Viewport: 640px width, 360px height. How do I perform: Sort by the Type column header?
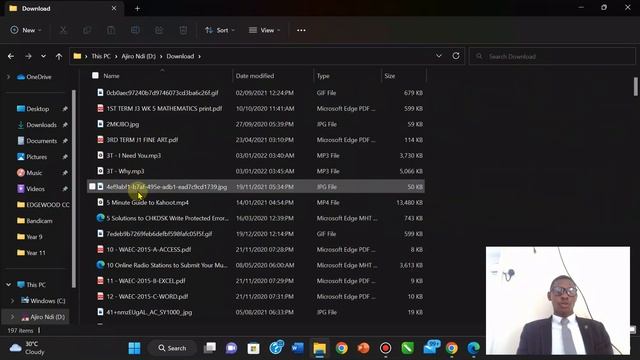click(x=323, y=76)
